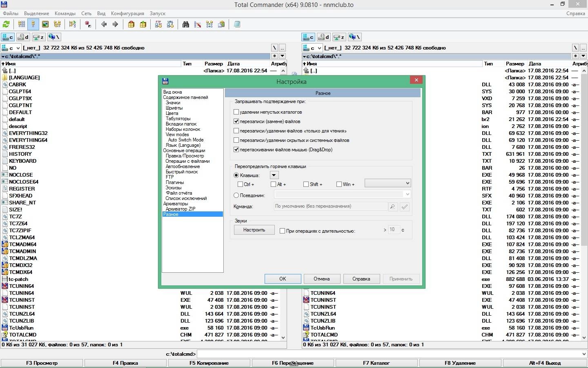This screenshot has height=368, width=588.
Task: Click the green Refresh toolbar icon
Action: [6, 25]
